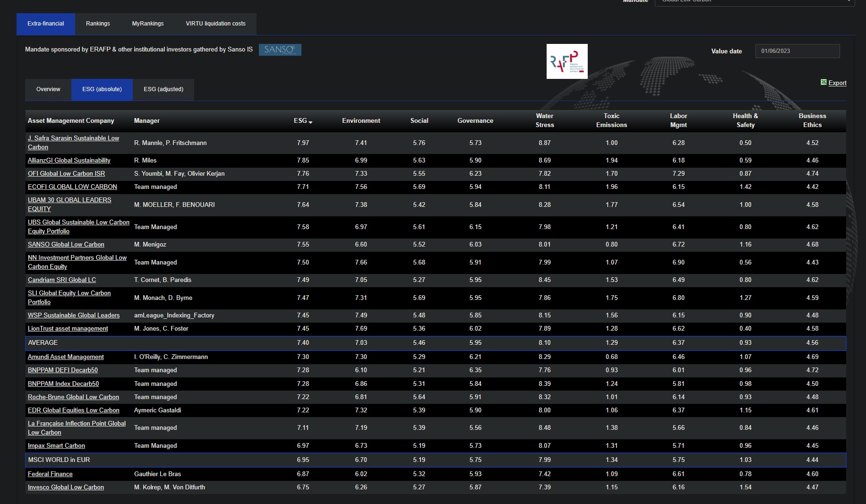The height and width of the screenshot is (504, 866).
Task: Click manager I. O'Reilly, C. Zimmermann
Action: 171,357
